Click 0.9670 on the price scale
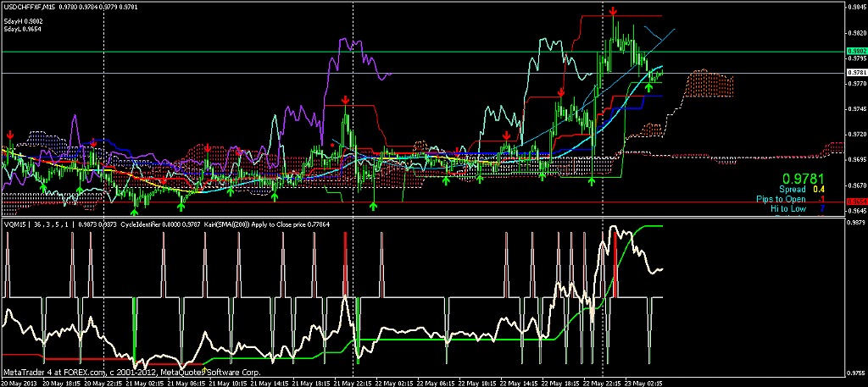This screenshot has width=868, height=387. click(x=856, y=185)
